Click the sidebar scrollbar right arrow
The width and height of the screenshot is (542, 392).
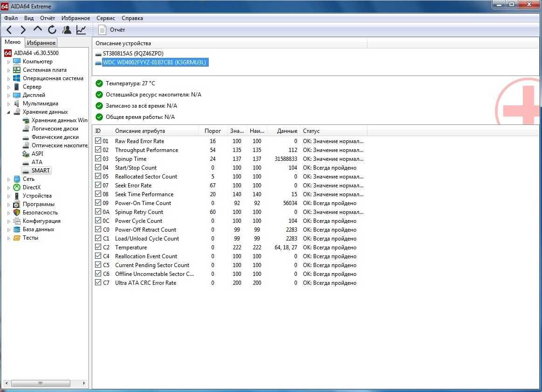tap(83, 383)
